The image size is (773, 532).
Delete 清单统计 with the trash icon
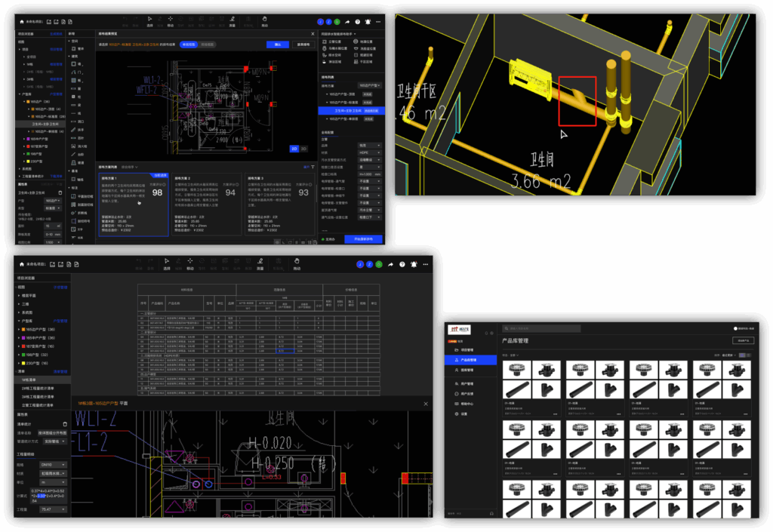[66, 424]
